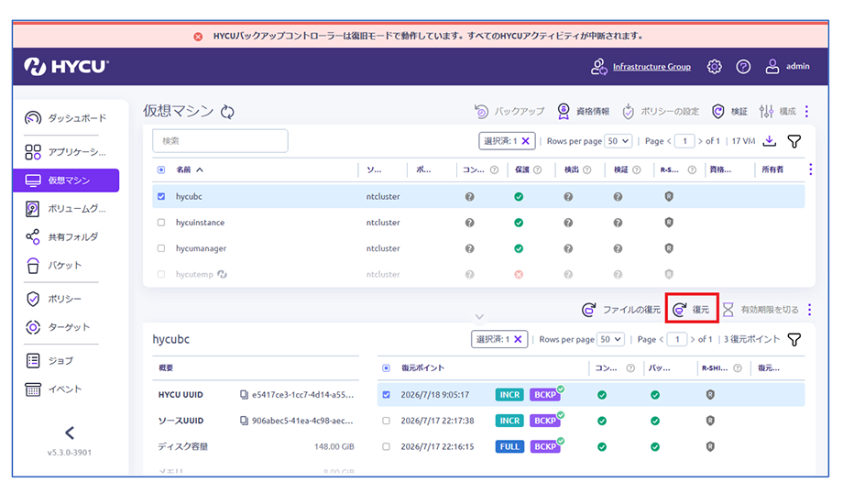Open the help question mark icon

[x=743, y=67]
